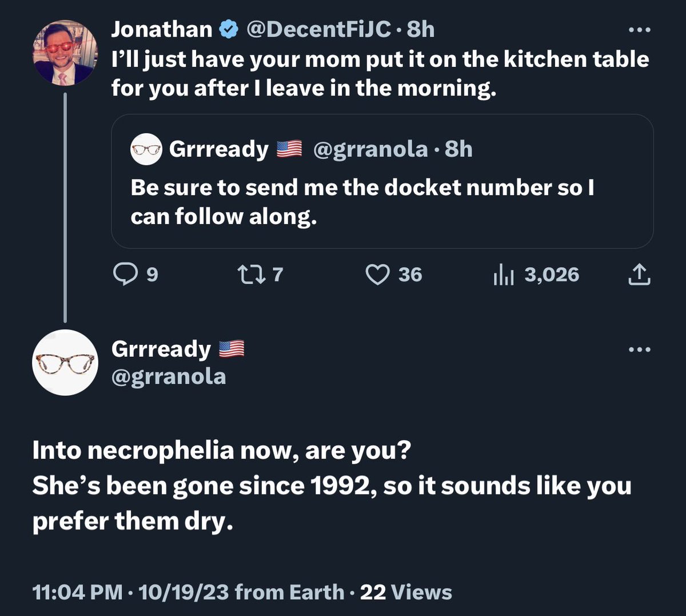Open view analytics icon showing 3,026
The image size is (686, 616).
(x=504, y=276)
